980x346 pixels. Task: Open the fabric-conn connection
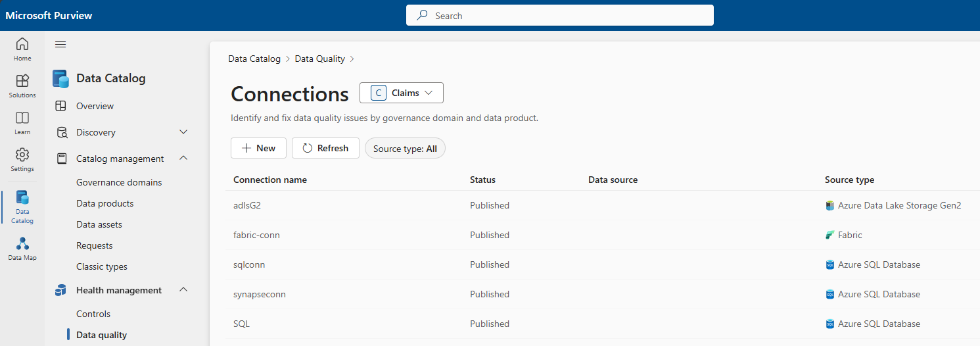click(x=256, y=235)
